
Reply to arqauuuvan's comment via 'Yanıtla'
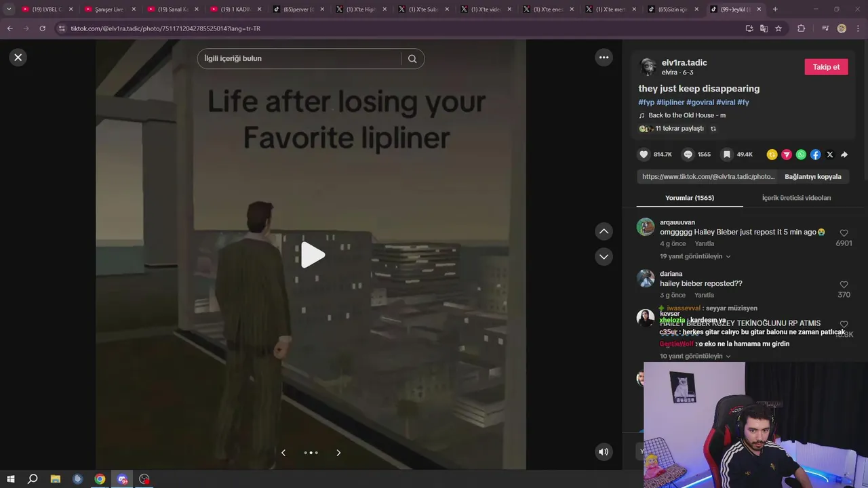704,244
